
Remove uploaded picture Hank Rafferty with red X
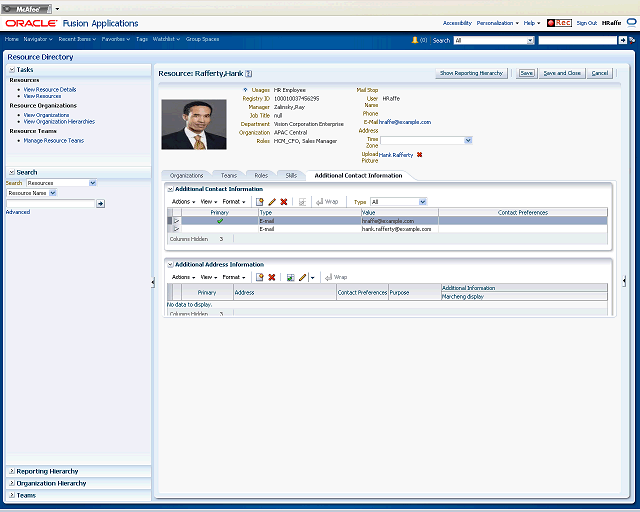click(419, 155)
